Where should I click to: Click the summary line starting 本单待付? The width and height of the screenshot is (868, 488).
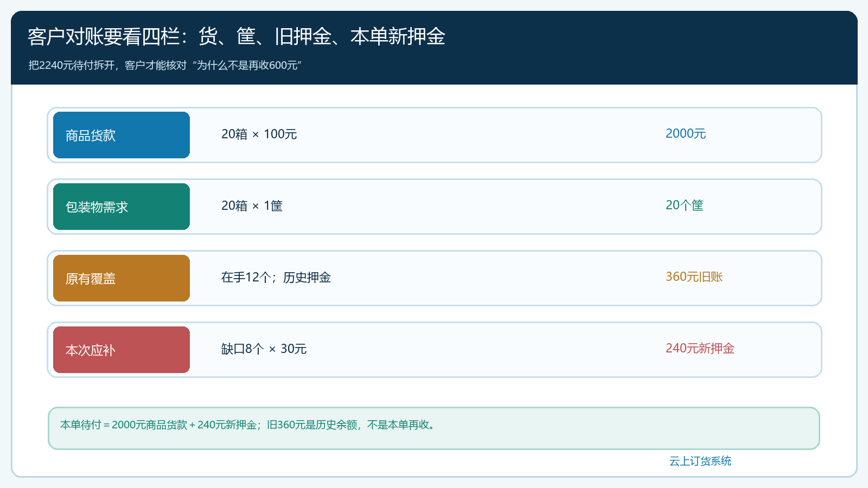[248, 425]
